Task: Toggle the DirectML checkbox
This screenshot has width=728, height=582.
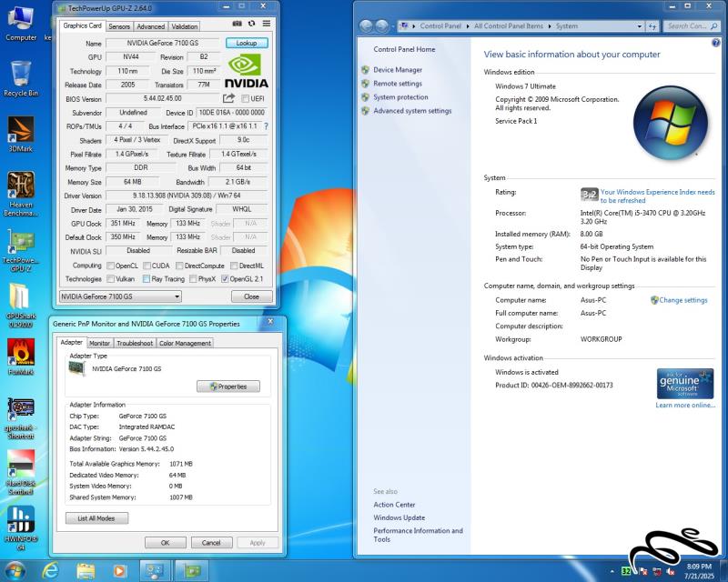Action: point(234,266)
